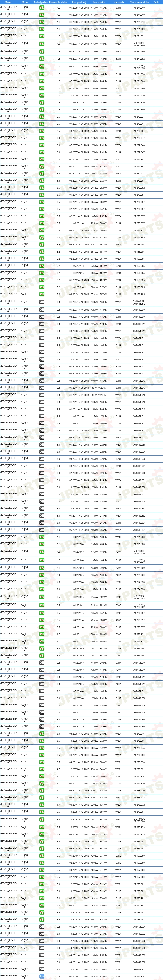Select engine code M 272.946

(139, 734)
